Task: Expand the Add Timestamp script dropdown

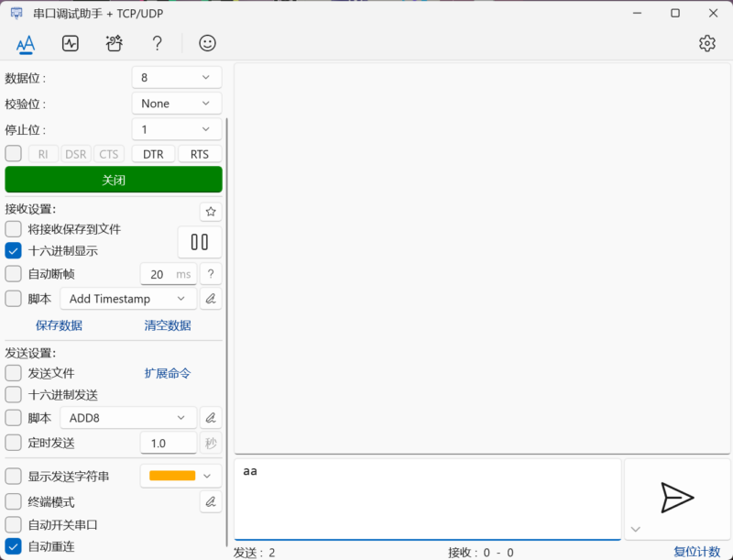Action: [x=127, y=299]
